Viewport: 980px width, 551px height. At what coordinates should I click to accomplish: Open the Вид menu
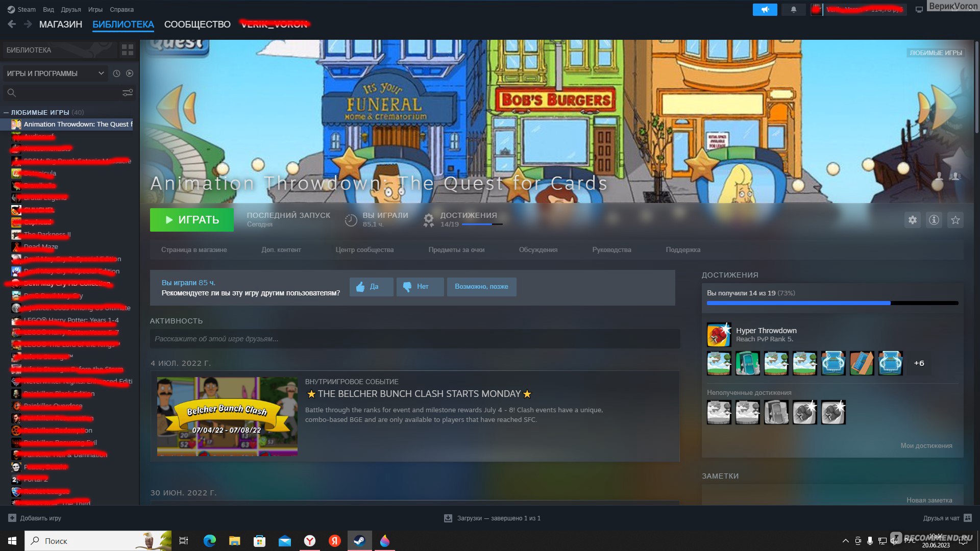coord(48,9)
